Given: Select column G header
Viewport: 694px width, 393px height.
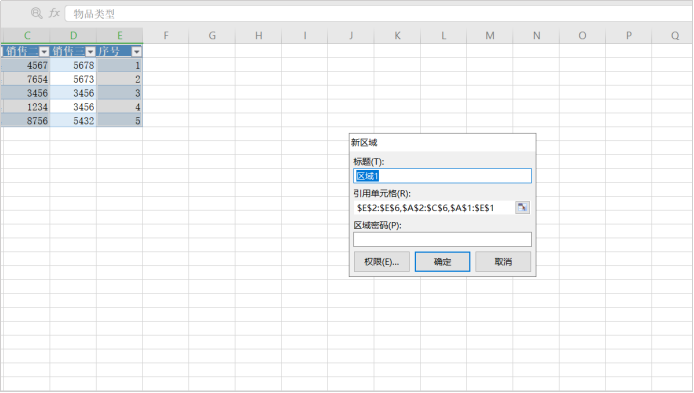Looking at the screenshot, I should pyautogui.click(x=212, y=35).
